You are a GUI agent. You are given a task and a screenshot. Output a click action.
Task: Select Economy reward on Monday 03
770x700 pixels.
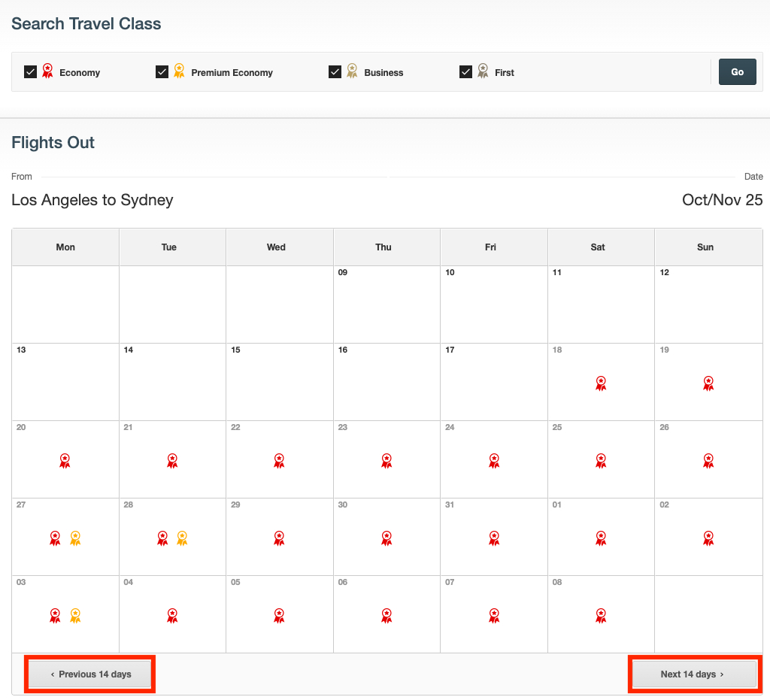(x=55, y=616)
